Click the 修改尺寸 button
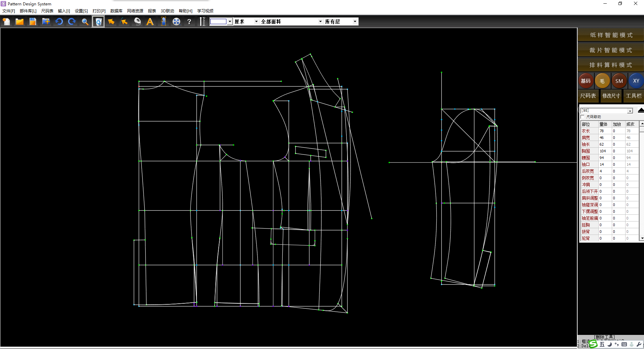644x349 pixels. coord(611,96)
